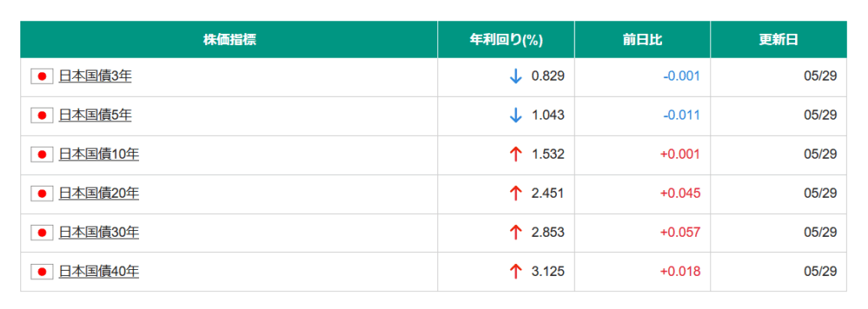868x309 pixels.
Task: Click the Japan flag icon beside 日本国債30年
Action: [42, 233]
